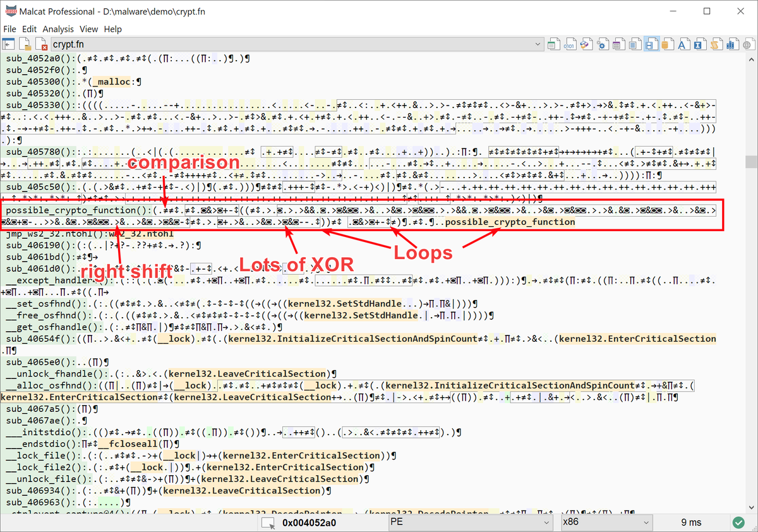Click the green checkmark status icon
The height and width of the screenshot is (532, 758).
(x=738, y=523)
